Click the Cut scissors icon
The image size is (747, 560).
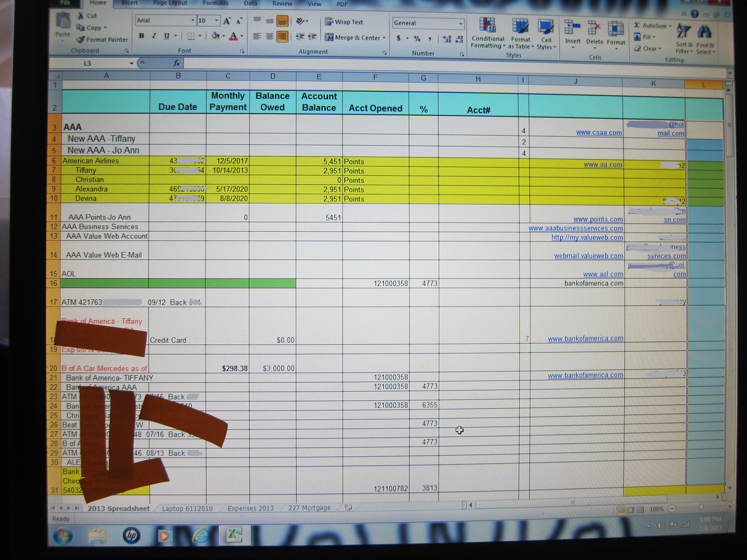tap(81, 16)
